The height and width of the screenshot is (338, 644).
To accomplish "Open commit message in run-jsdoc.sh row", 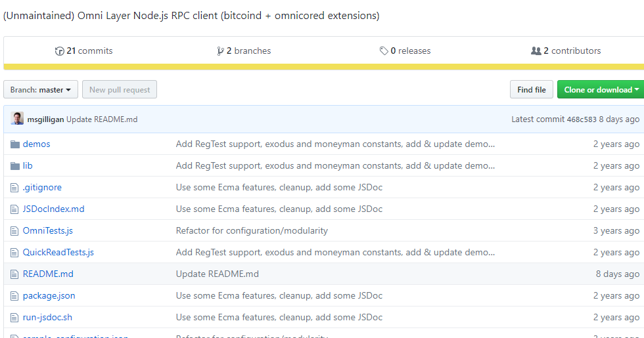I will pyautogui.click(x=279, y=318).
